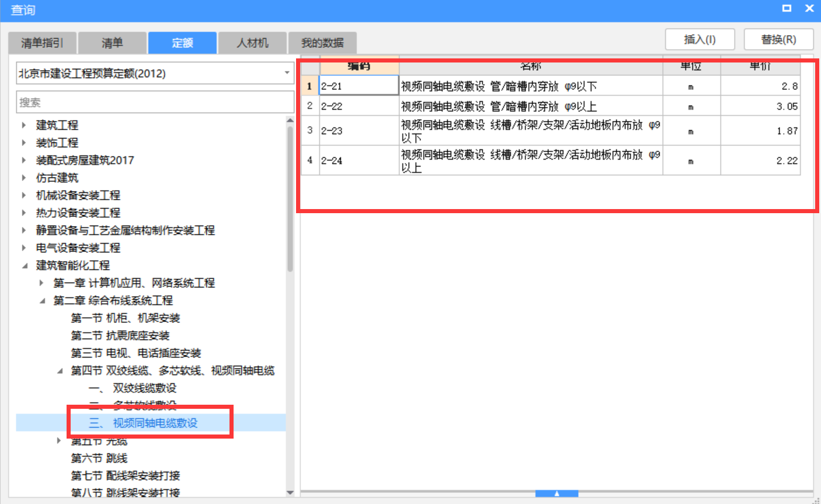Expand 静置设备与工艺金属结构制作安装工程 node
Viewport: 821px width, 504px height.
tap(24, 230)
